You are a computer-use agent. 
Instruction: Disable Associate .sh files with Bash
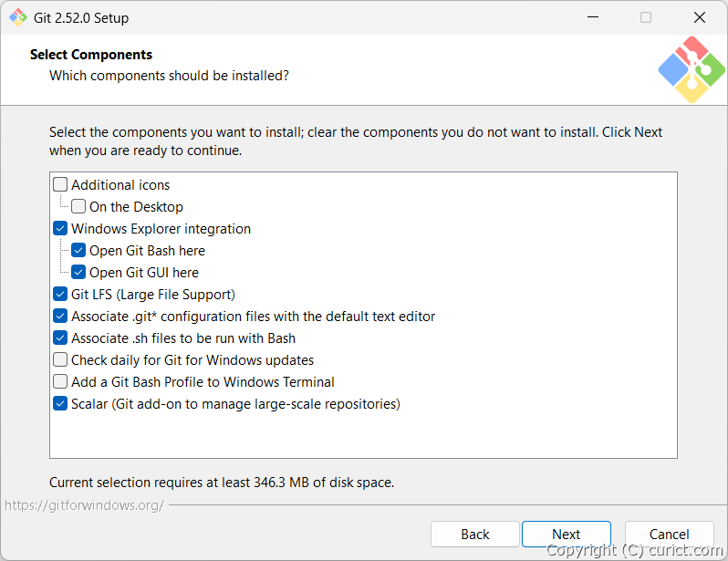point(60,338)
